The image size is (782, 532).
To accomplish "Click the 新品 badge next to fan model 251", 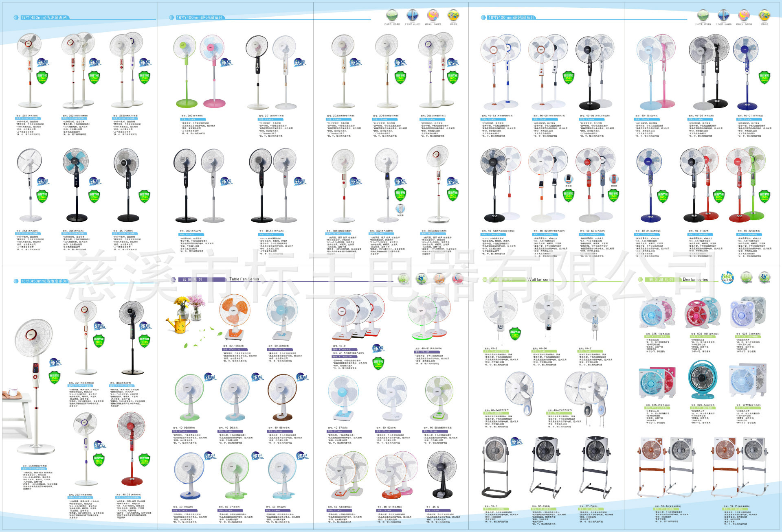I will click(43, 62).
